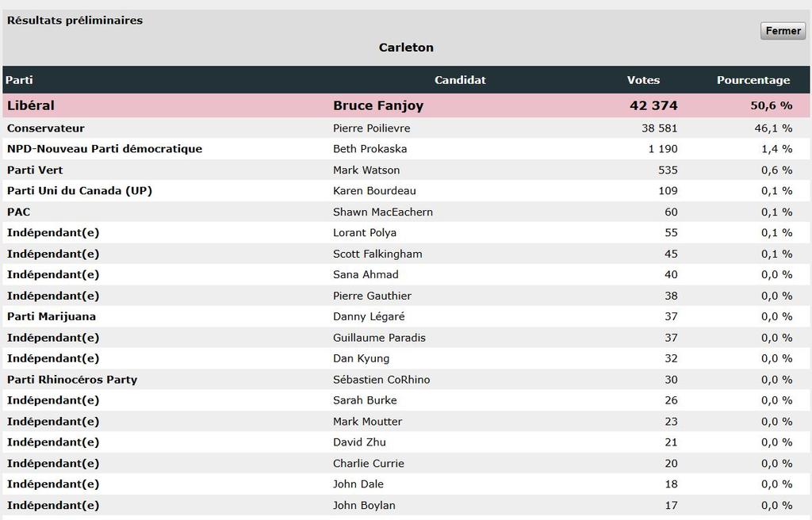Select Karen Bourdeau in the candidate list
This screenshot has height=520, width=812.
coord(374,190)
